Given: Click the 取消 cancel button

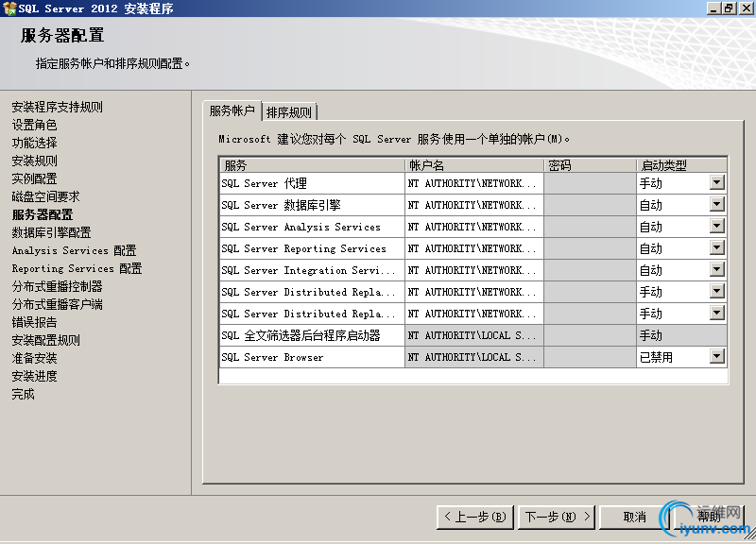Looking at the screenshot, I should [x=634, y=517].
